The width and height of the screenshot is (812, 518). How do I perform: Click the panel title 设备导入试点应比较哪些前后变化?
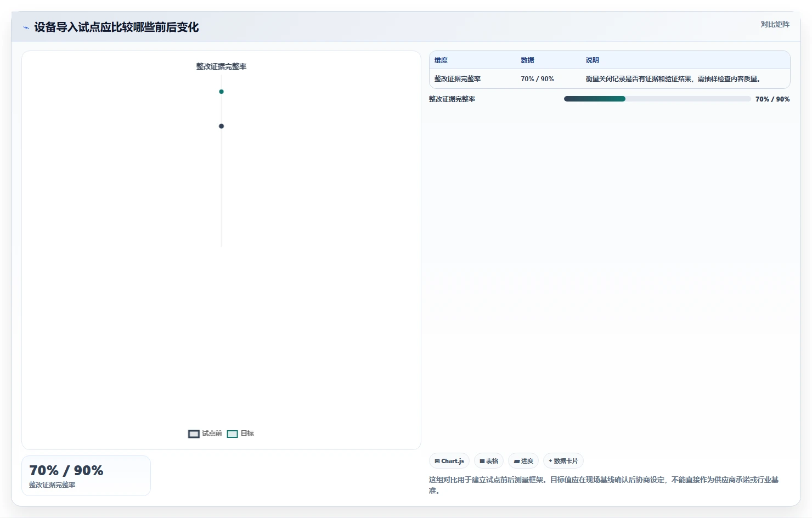coord(116,27)
